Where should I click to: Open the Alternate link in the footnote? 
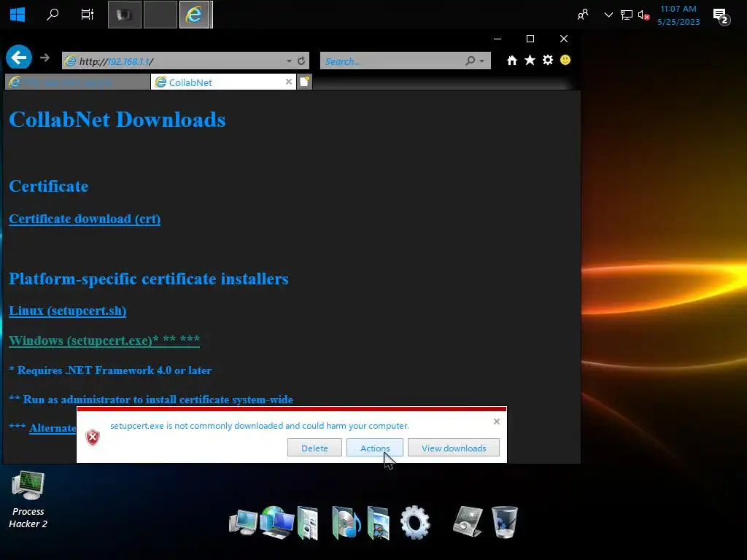click(x=53, y=428)
